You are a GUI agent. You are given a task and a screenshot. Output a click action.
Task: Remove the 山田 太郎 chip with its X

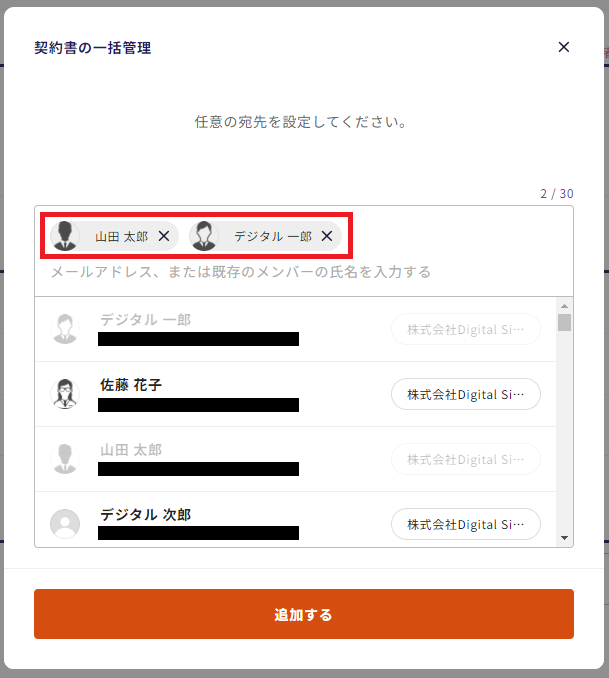[x=164, y=236]
